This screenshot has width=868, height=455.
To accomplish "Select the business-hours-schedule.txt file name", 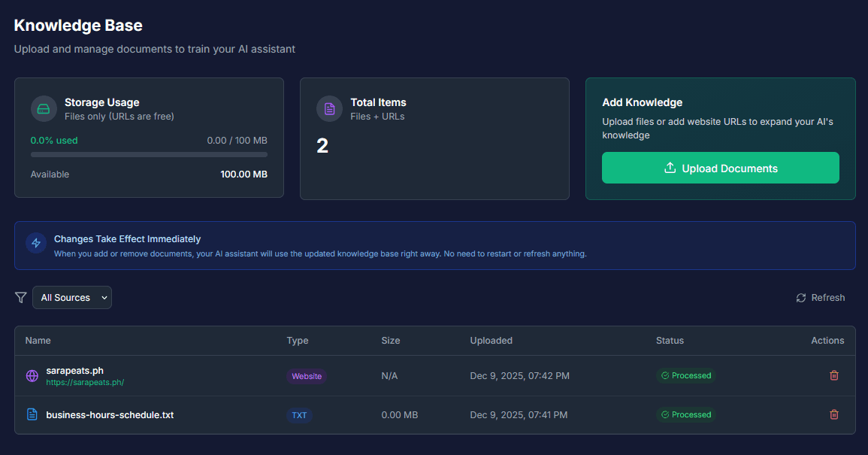I will point(110,414).
